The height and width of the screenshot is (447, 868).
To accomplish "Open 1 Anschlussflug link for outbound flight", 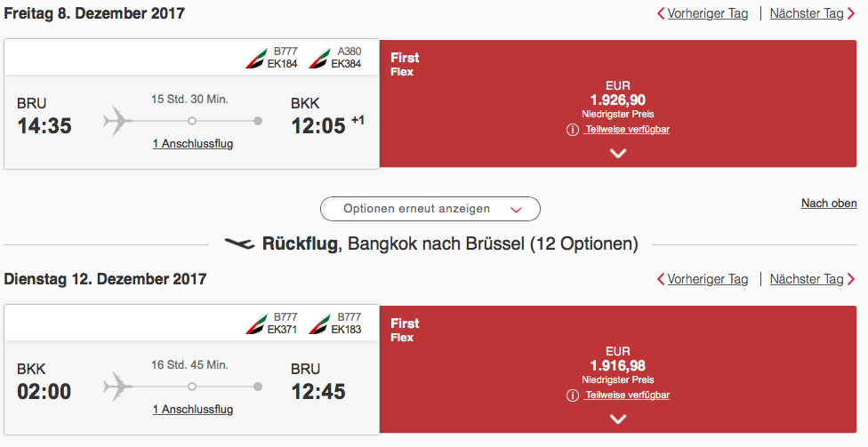I will click(x=193, y=143).
